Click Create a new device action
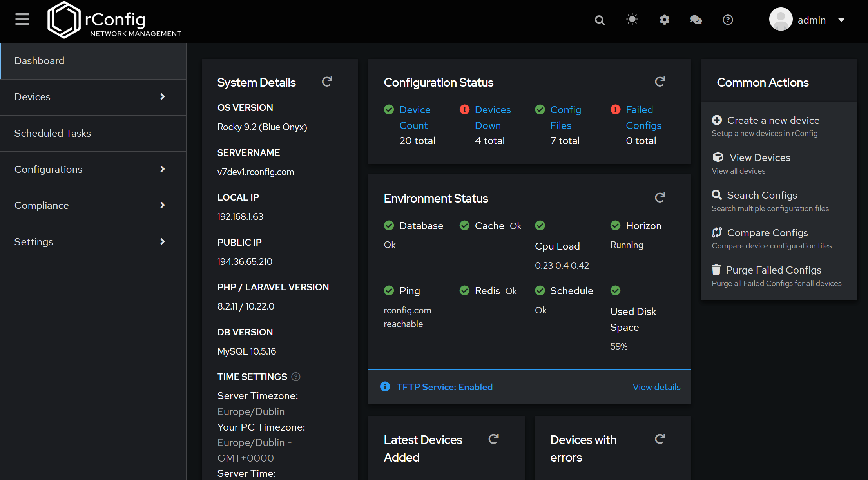Image resolution: width=868 pixels, height=480 pixels. point(773,120)
